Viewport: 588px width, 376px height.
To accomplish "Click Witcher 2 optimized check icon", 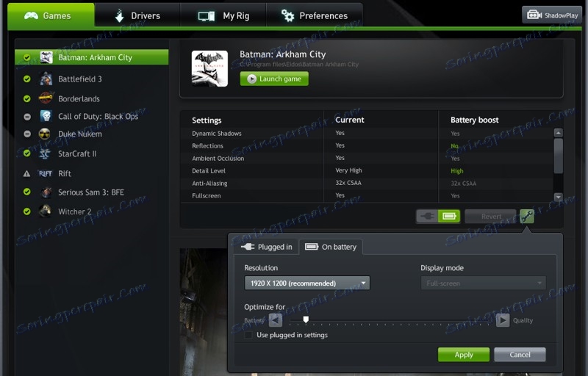I will 27,211.
